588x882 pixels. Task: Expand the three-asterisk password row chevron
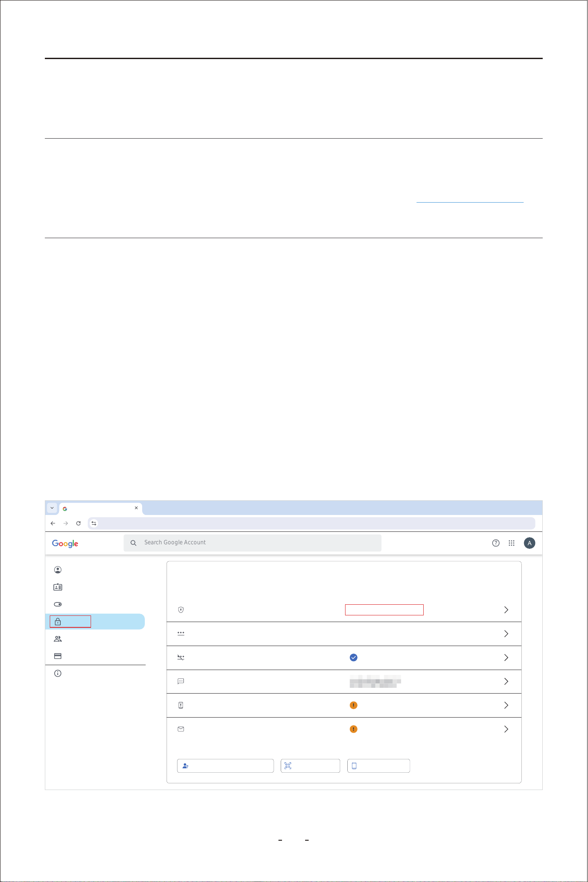(x=506, y=634)
